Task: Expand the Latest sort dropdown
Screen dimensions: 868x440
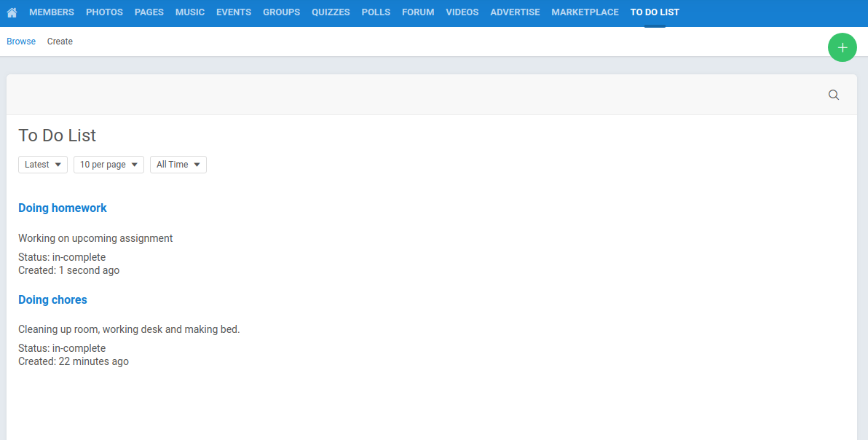Action: click(43, 165)
